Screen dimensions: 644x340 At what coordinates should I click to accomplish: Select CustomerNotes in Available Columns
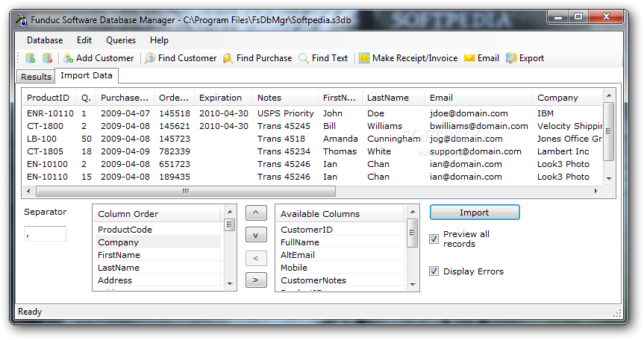[342, 280]
